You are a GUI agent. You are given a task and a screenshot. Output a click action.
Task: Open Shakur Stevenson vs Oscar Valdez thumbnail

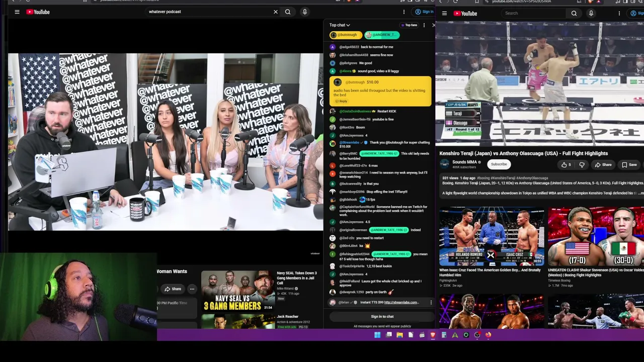pos(596,236)
